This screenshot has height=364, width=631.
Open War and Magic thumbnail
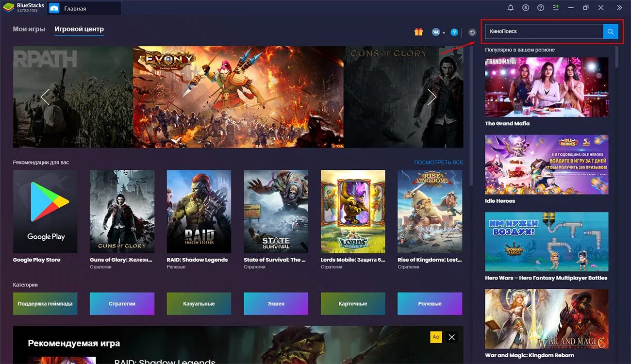point(547,319)
